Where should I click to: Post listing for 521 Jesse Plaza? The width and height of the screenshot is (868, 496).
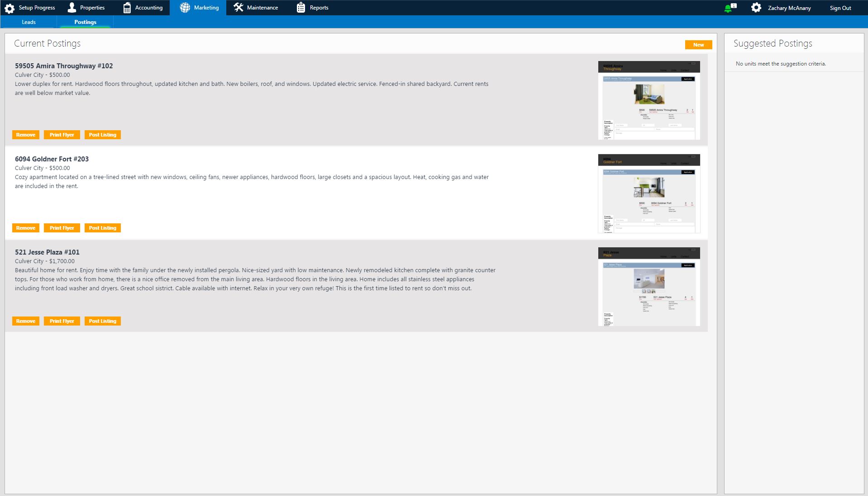103,321
